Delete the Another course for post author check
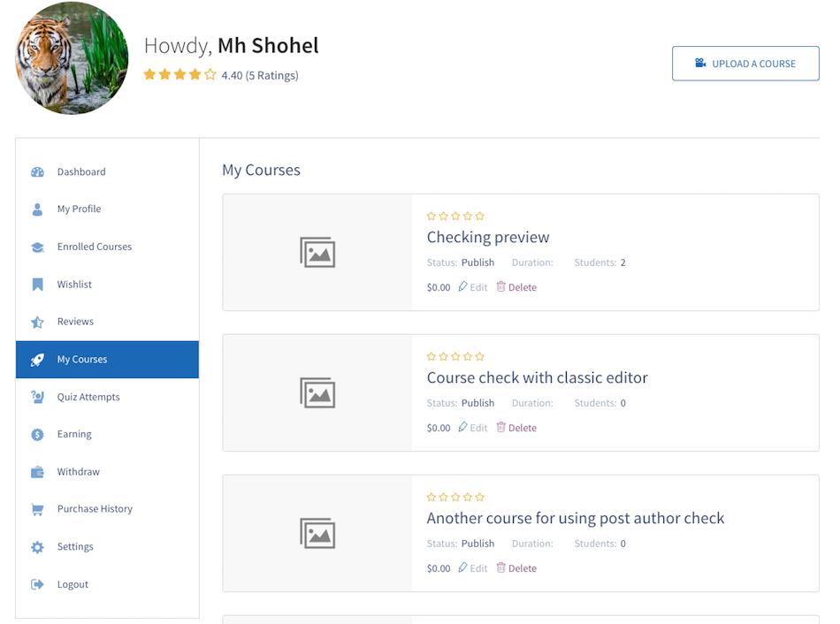The width and height of the screenshot is (840, 624). [516, 567]
